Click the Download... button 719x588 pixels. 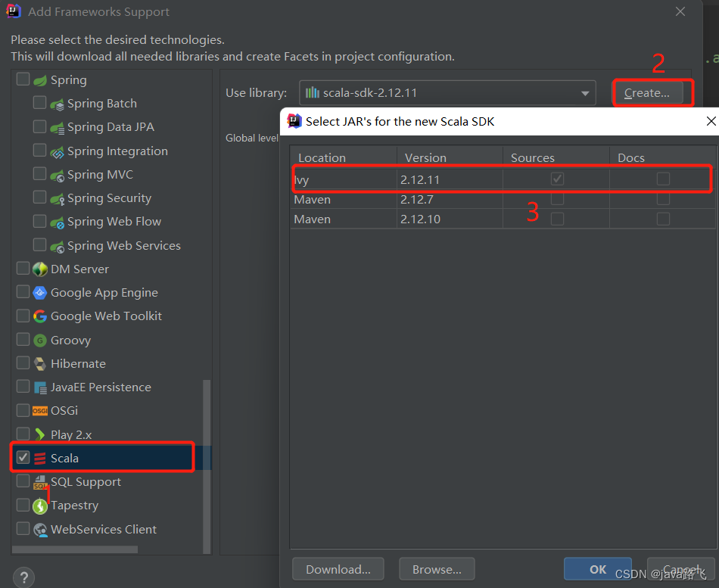point(338,569)
